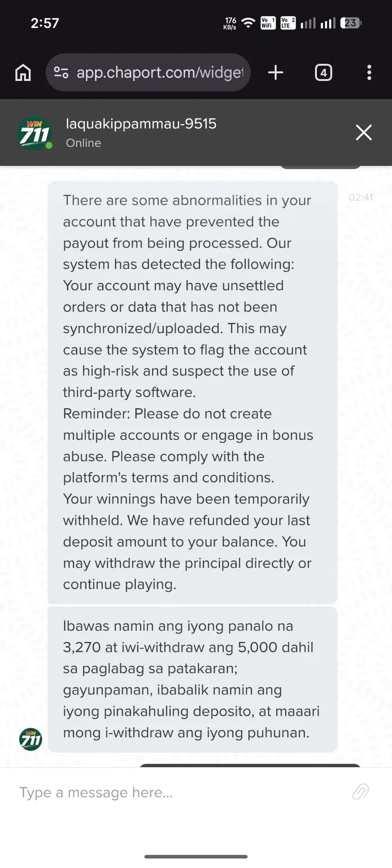
Task: Select the app.chaport.com address bar
Action: pos(148,72)
